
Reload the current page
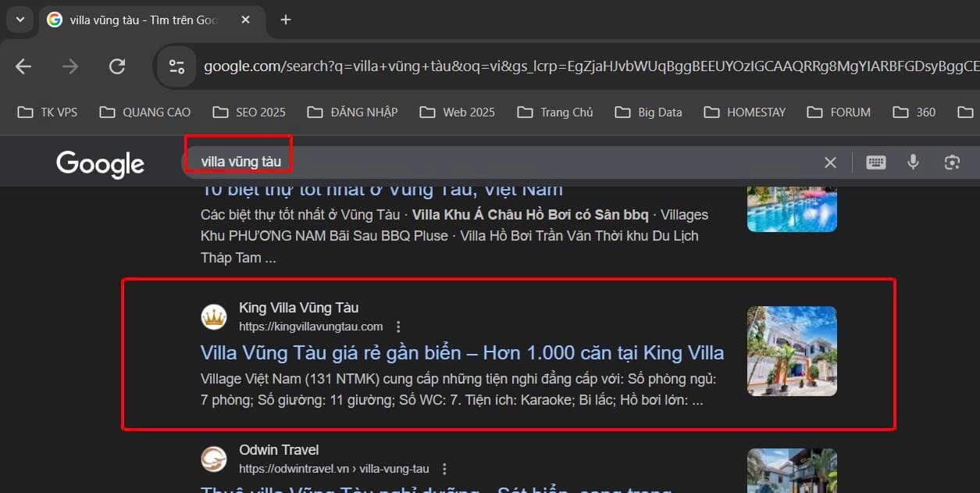117,66
